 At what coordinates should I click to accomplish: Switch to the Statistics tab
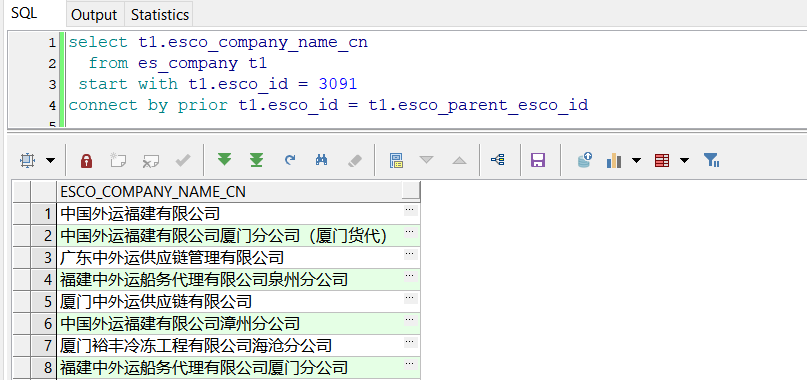(160, 15)
